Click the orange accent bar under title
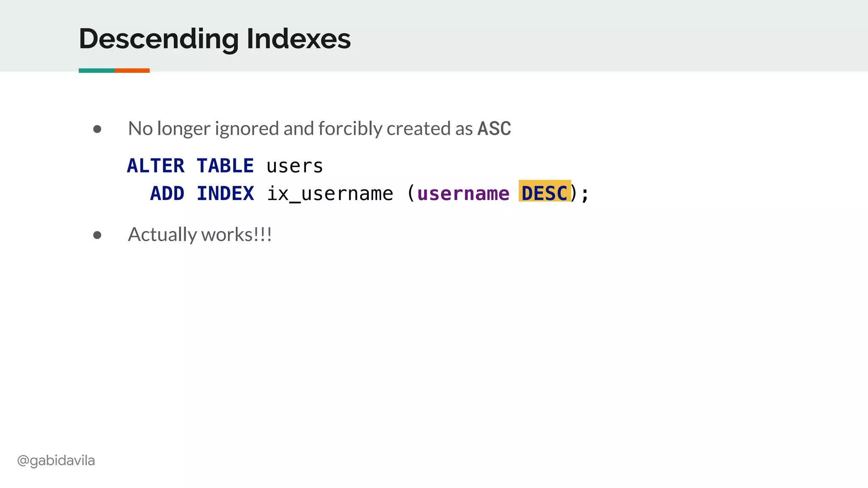This screenshot has height=488, width=868. 132,70
